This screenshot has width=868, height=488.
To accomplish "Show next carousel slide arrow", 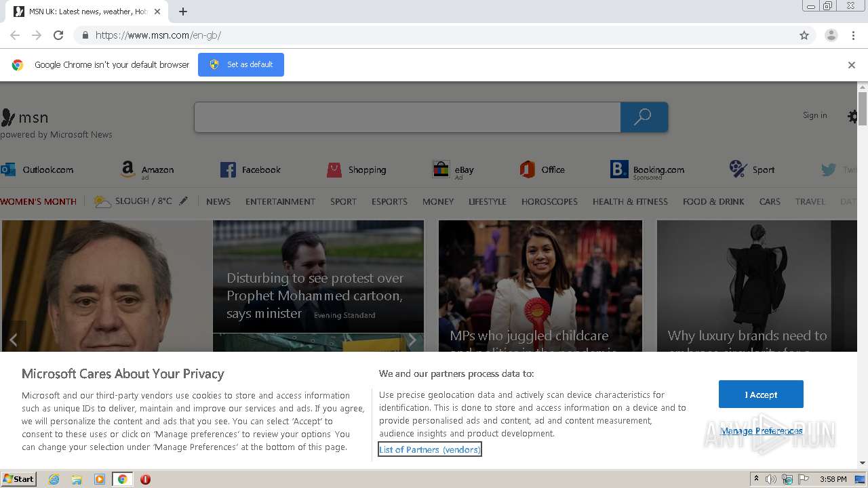I will point(412,340).
